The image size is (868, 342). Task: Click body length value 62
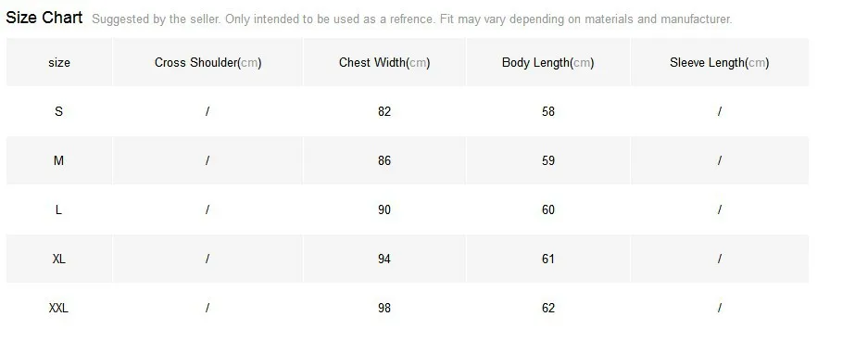tap(548, 308)
